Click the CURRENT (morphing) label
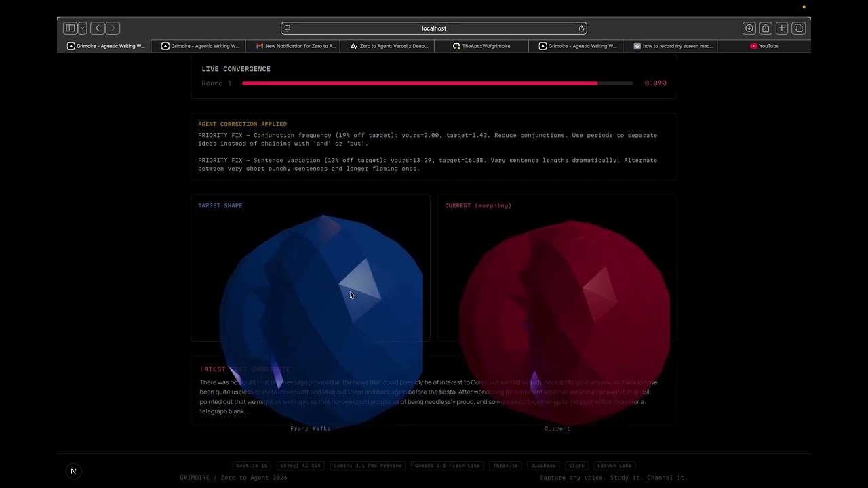Image resolution: width=868 pixels, height=488 pixels. tap(478, 205)
